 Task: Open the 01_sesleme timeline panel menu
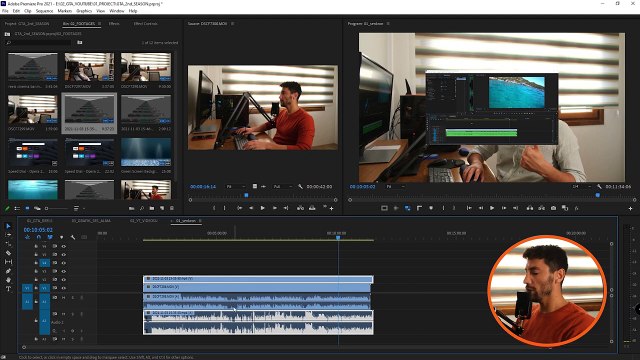(x=200, y=221)
